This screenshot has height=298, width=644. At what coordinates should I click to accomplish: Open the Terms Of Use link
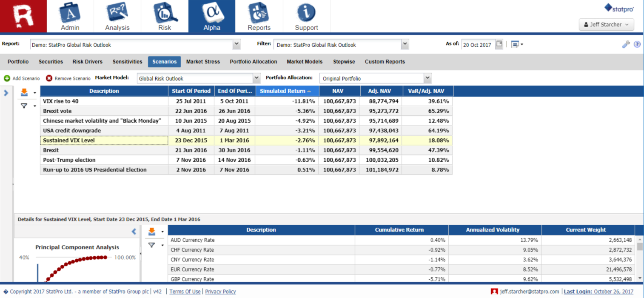tap(185, 292)
